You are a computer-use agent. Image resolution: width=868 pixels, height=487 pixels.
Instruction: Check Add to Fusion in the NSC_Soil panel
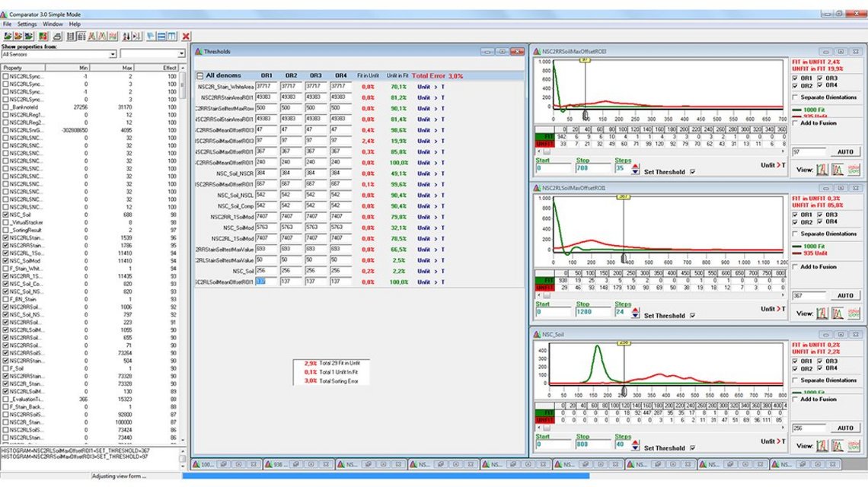coord(794,399)
